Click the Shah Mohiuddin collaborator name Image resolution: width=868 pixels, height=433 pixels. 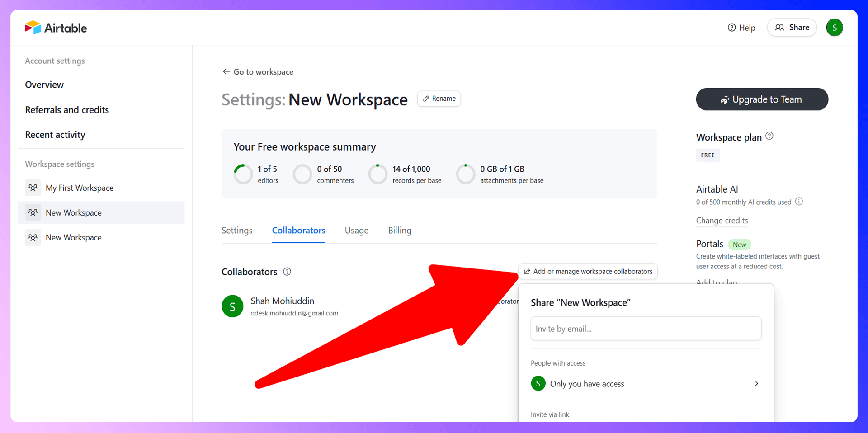282,301
